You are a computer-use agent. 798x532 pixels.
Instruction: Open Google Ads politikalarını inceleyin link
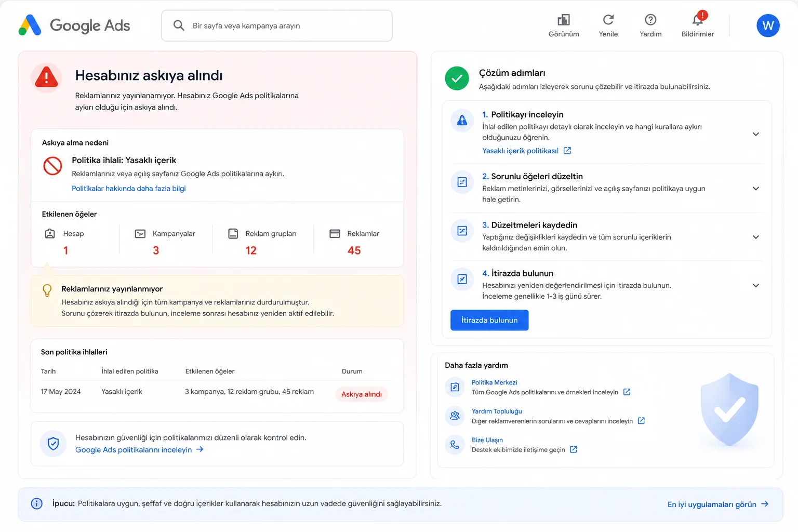(x=139, y=450)
